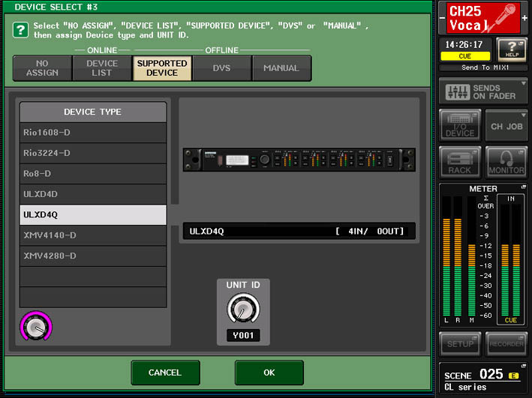Open the HELP button near the clock
The width and height of the screenshot is (532, 398).
[512, 49]
